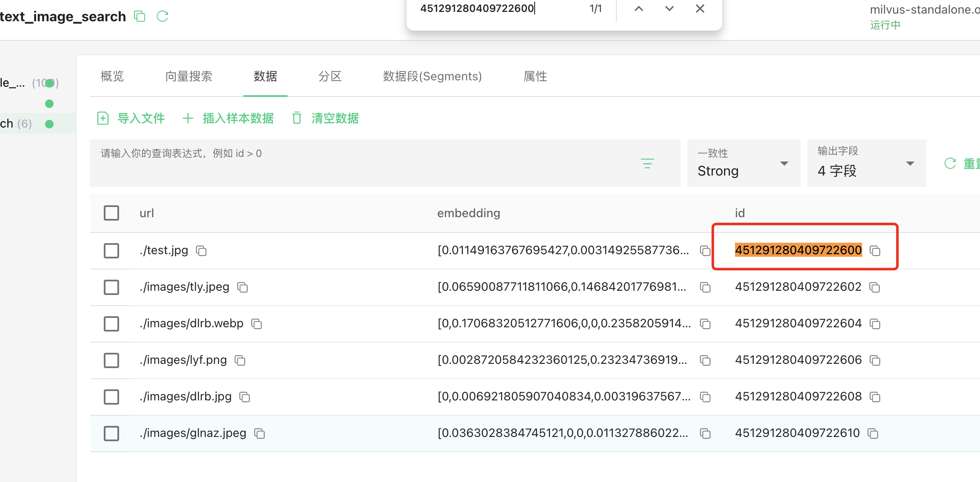Copy id 451291280409722602
The image size is (980, 482).
pyautogui.click(x=875, y=287)
